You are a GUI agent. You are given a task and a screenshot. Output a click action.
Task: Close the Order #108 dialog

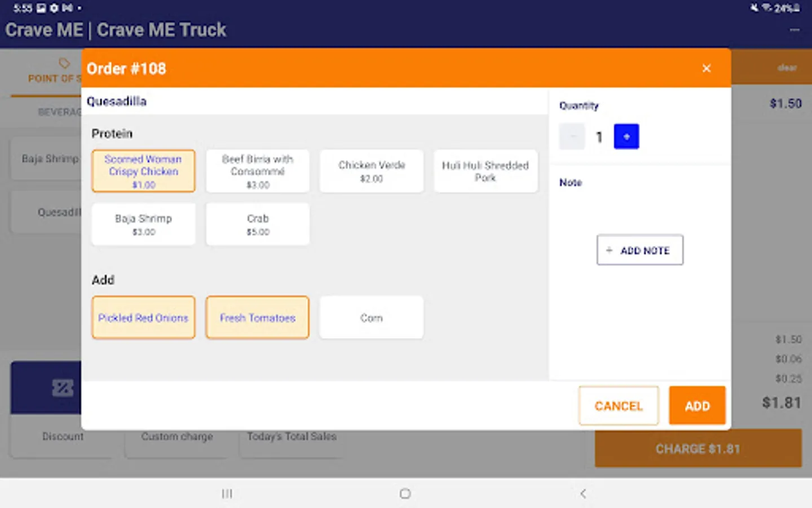pyautogui.click(x=707, y=68)
